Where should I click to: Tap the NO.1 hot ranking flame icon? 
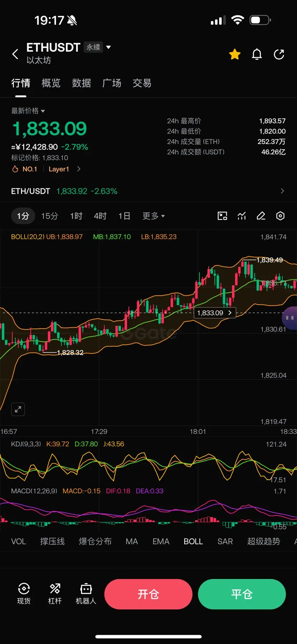tap(15, 169)
